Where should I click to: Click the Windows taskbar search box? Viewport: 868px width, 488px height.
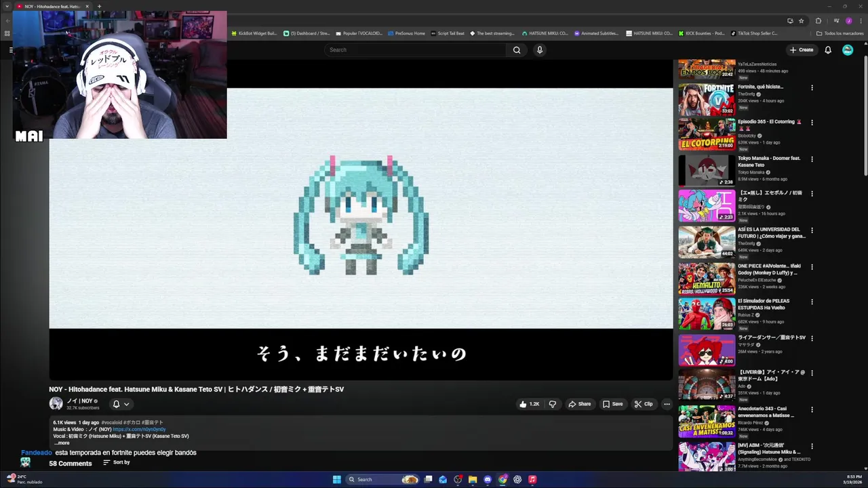pyautogui.click(x=383, y=479)
